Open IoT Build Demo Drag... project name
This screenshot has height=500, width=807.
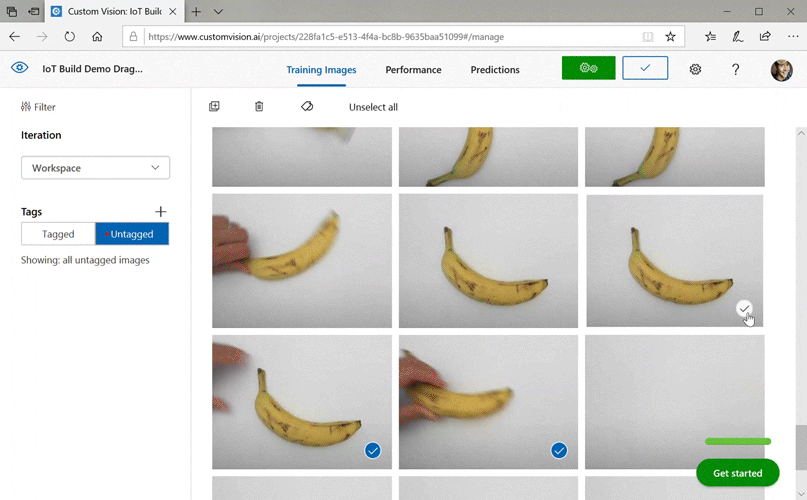[92, 68]
